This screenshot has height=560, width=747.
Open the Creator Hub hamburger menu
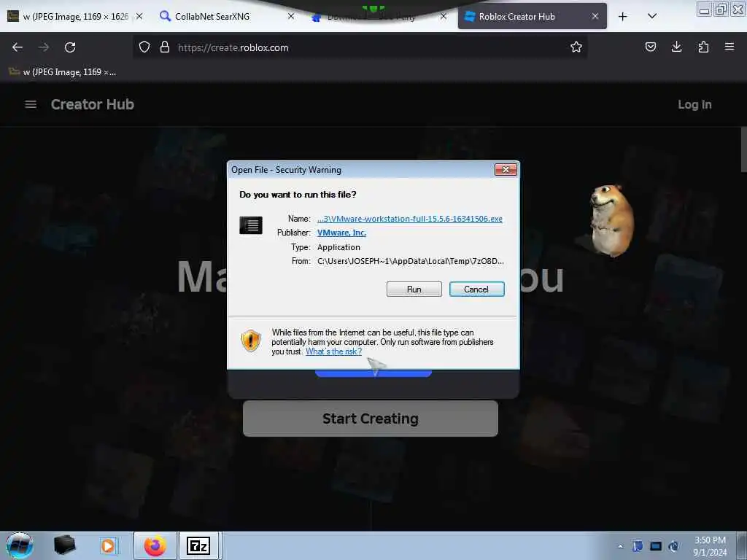click(x=31, y=104)
